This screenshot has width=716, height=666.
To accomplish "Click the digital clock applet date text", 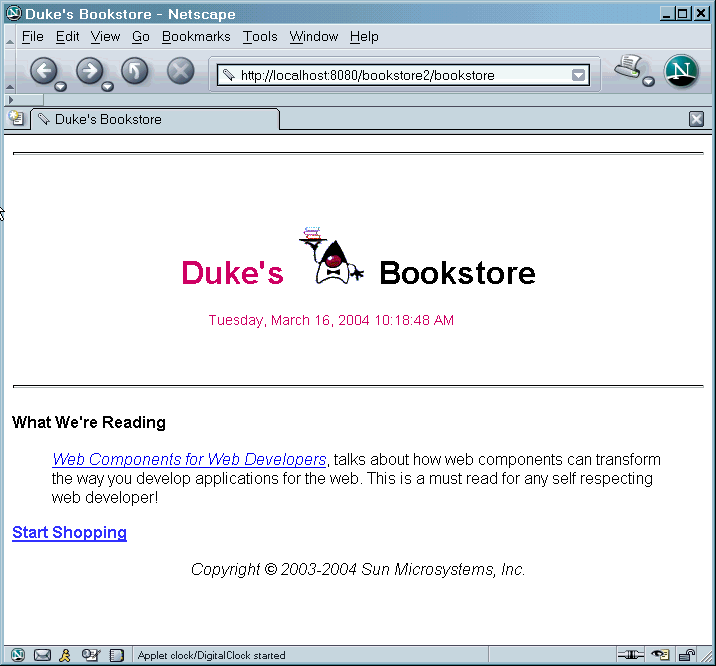I will 331,320.
